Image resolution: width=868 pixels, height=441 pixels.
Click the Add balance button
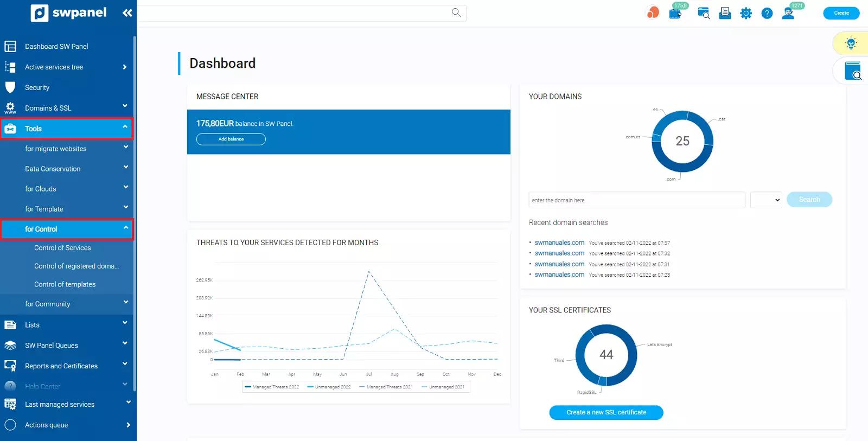coord(231,139)
